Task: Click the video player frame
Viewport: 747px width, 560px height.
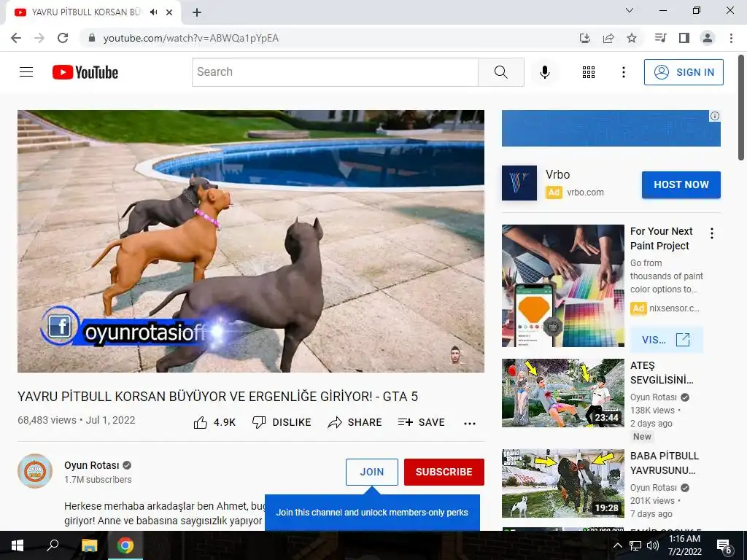Action: [251, 241]
